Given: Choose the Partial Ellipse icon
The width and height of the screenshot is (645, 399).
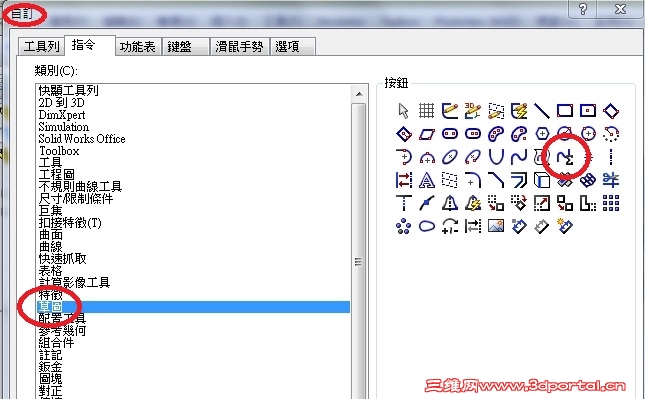Looking at the screenshot, I should tap(473, 157).
